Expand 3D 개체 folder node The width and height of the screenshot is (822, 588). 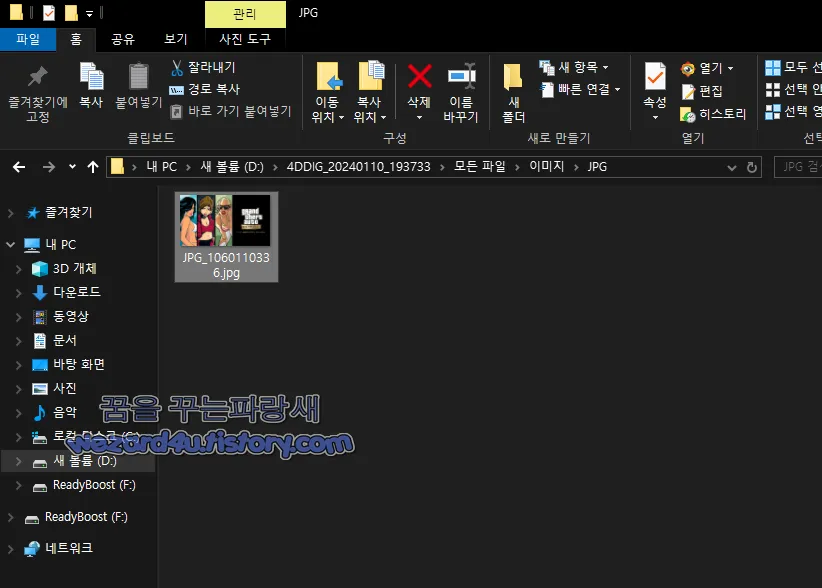coord(18,269)
